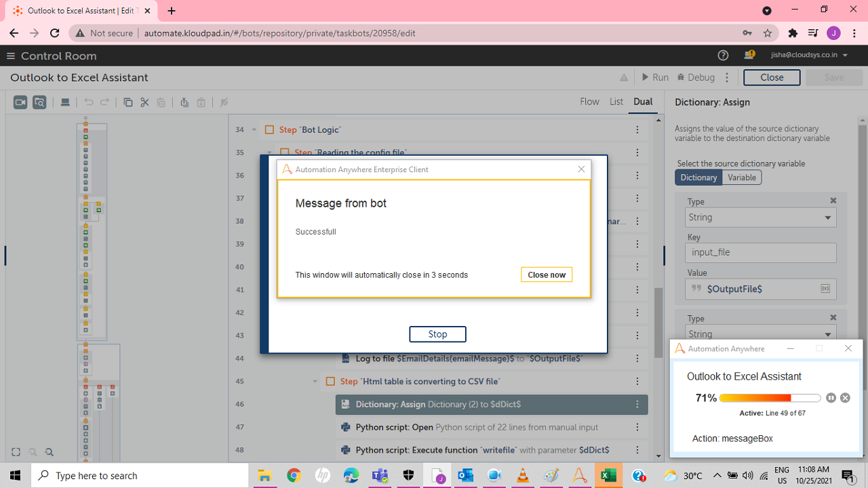Select line 46 Dictionary Assign action
This screenshot has width=868, height=488.
tap(492, 405)
